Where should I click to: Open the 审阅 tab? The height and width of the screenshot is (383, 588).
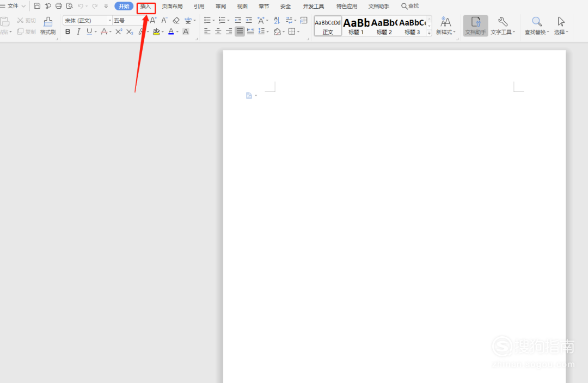click(220, 7)
